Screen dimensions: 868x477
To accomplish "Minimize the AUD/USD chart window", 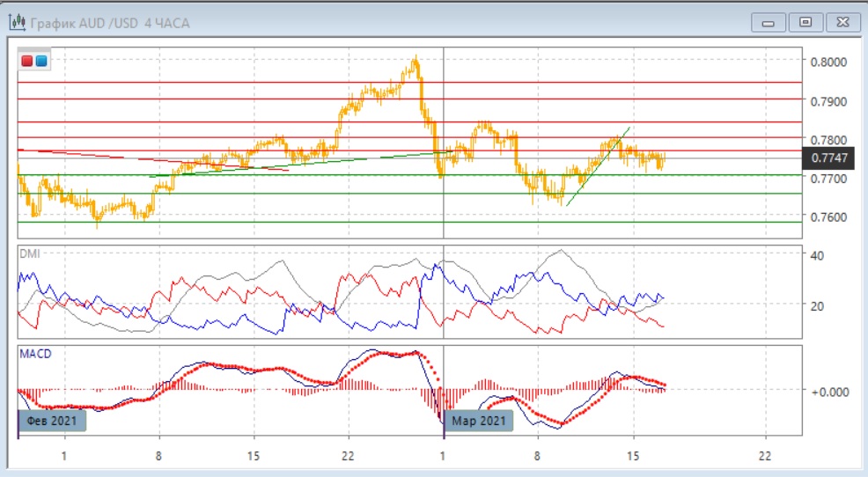I will click(769, 22).
